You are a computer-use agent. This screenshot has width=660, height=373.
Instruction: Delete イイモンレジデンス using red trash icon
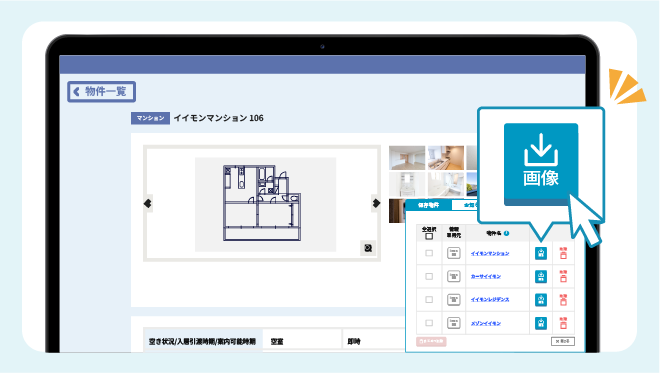[x=563, y=300]
